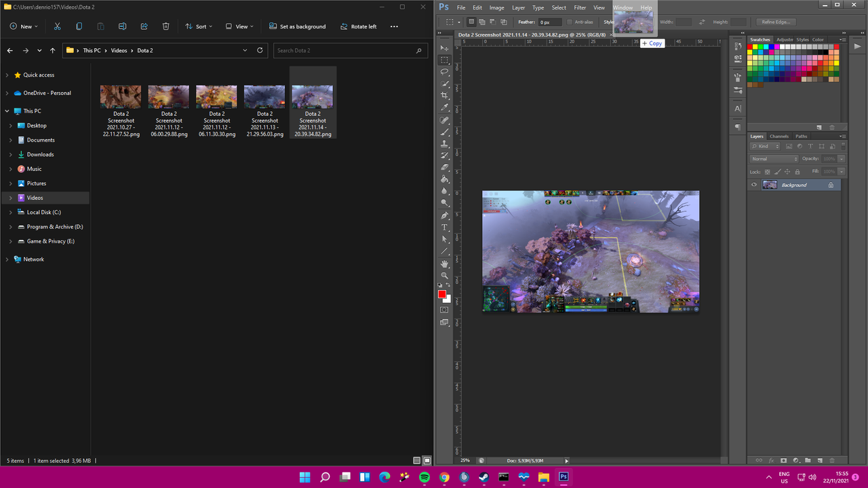Screen dimensions: 868x488
Task: Open the Image menu in Photoshop
Action: [x=497, y=7]
